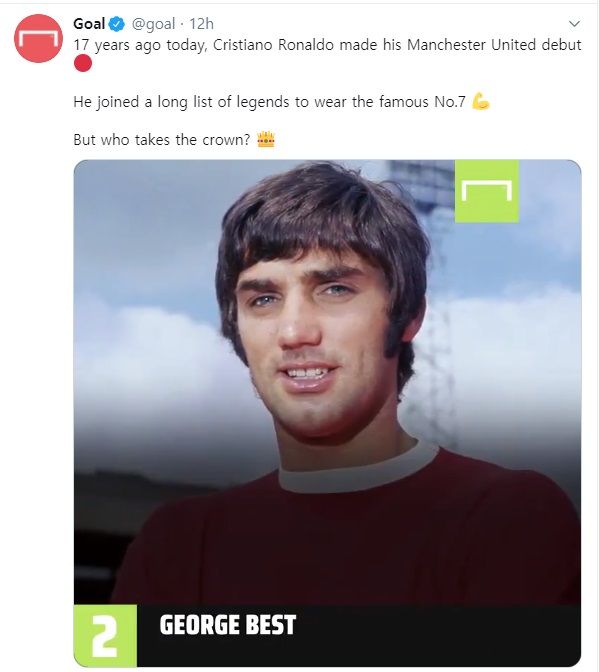
Task: Click the Cristiano Ronaldo debut tweet text
Action: point(327,45)
